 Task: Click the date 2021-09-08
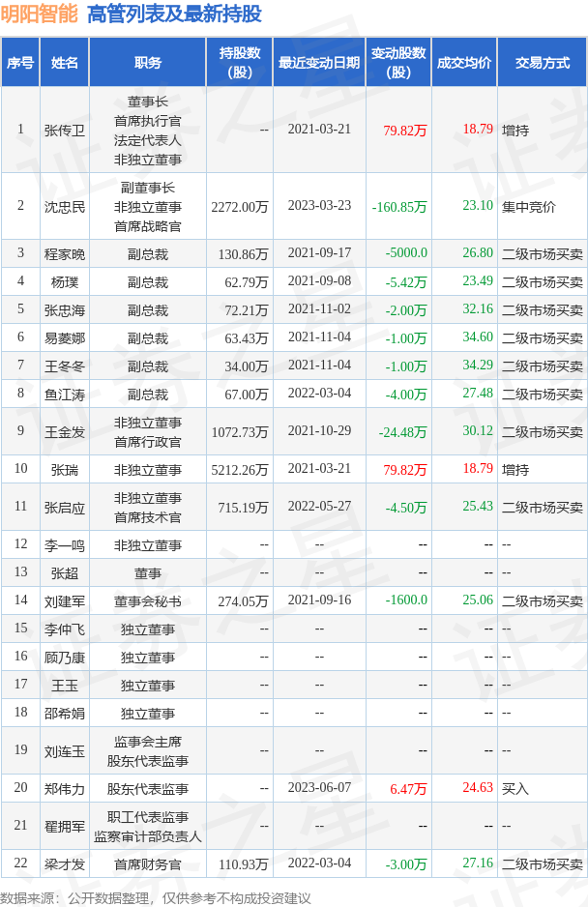coord(319,281)
